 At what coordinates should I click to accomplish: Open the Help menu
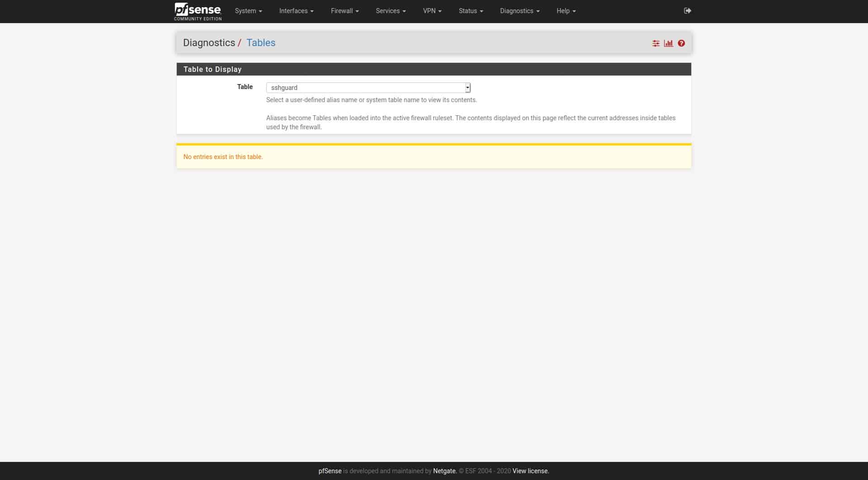566,11
